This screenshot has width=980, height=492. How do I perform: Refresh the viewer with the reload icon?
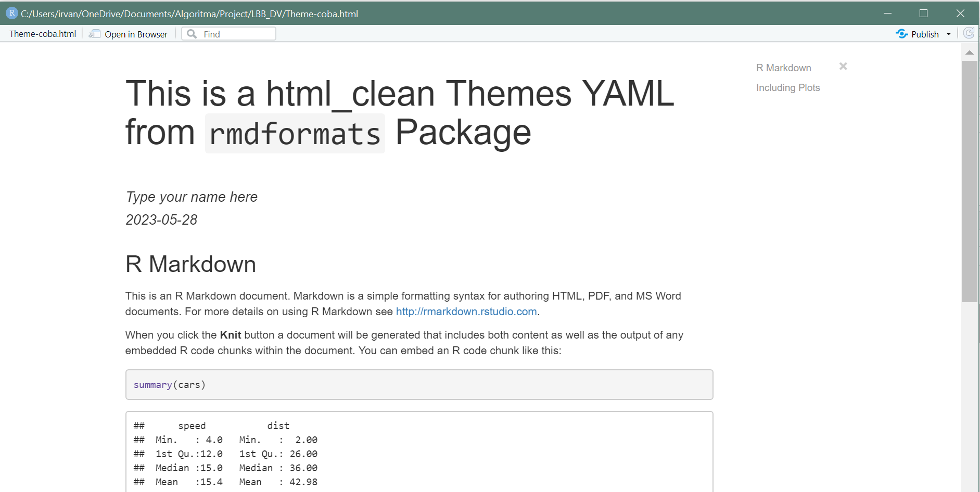tap(969, 33)
